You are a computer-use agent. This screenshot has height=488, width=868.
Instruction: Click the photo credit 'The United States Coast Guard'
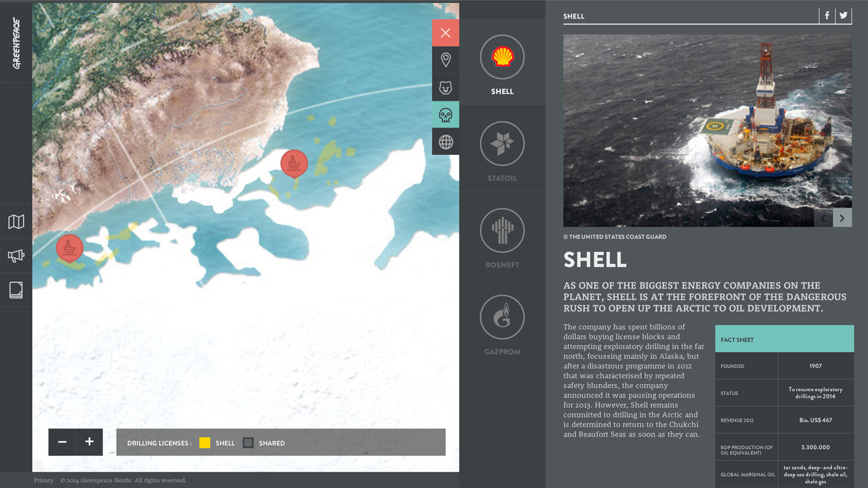click(615, 237)
